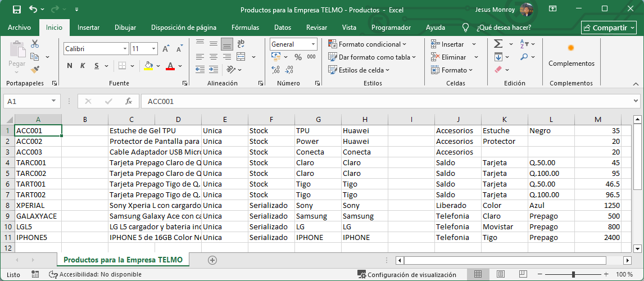The width and height of the screenshot is (644, 281).
Task: Switch to the Datos tab
Action: click(x=283, y=28)
